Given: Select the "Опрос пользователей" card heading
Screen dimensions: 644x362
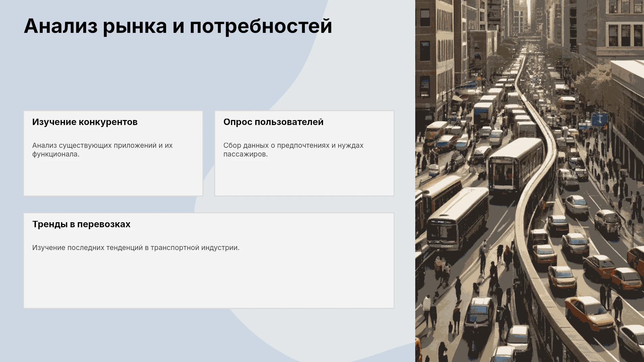Looking at the screenshot, I should (x=273, y=122).
